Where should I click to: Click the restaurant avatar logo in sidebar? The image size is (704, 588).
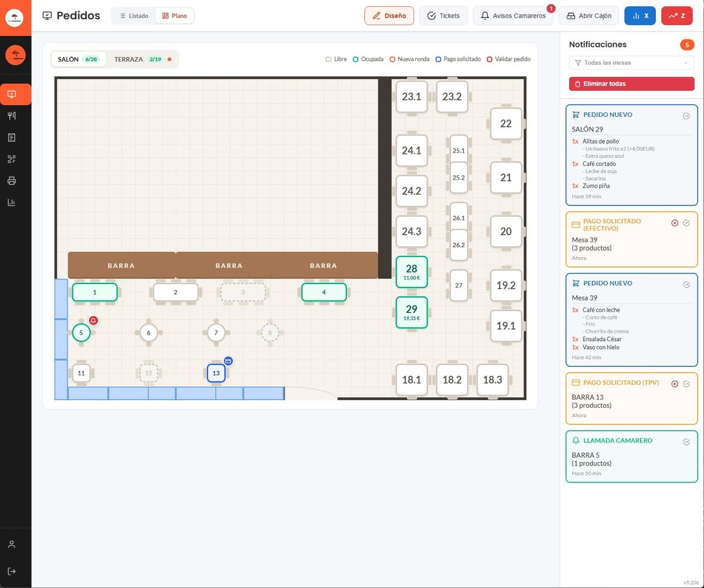click(15, 55)
